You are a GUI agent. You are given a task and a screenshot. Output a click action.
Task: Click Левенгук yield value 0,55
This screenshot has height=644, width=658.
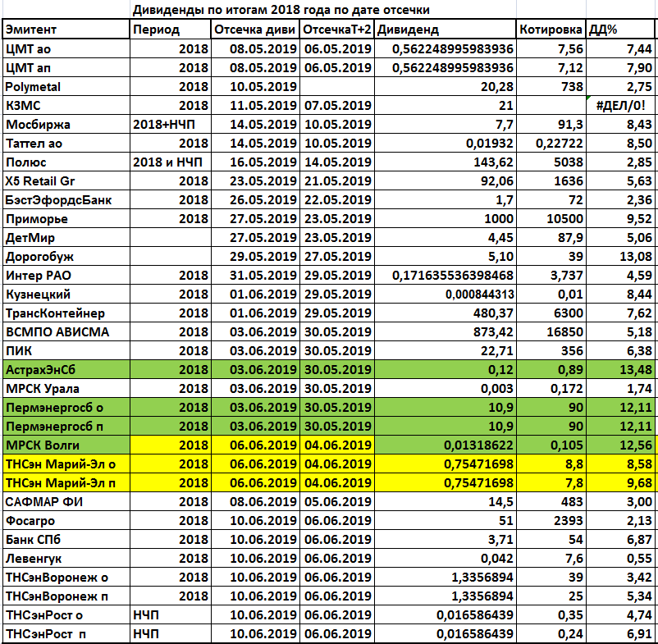click(620, 559)
